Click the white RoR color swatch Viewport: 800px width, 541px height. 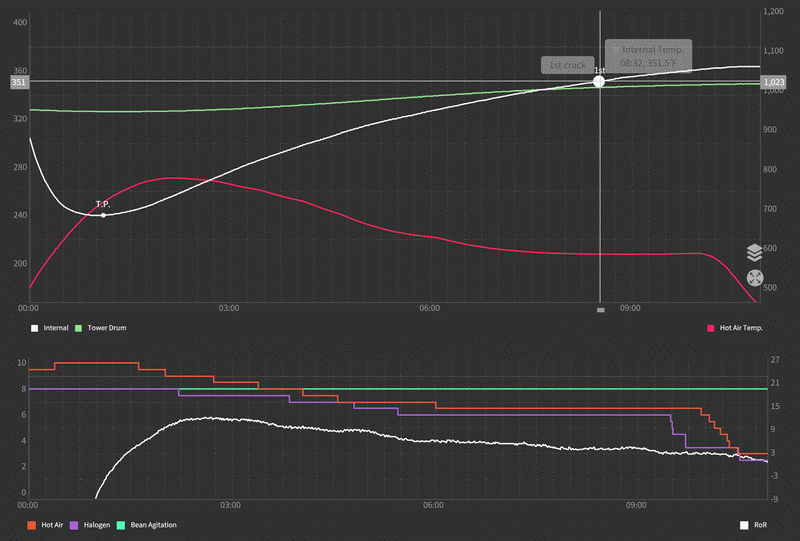[x=744, y=525]
